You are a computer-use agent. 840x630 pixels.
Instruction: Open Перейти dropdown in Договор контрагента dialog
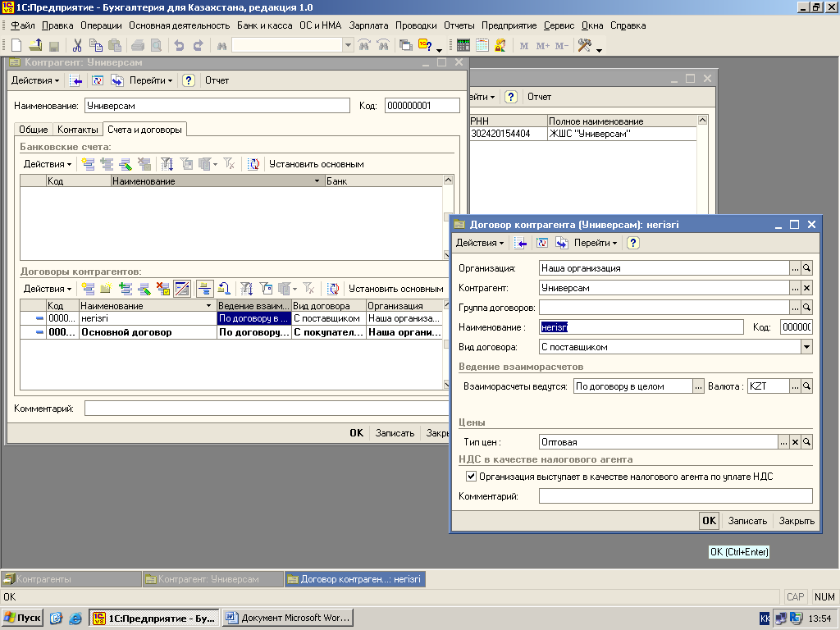click(x=596, y=243)
